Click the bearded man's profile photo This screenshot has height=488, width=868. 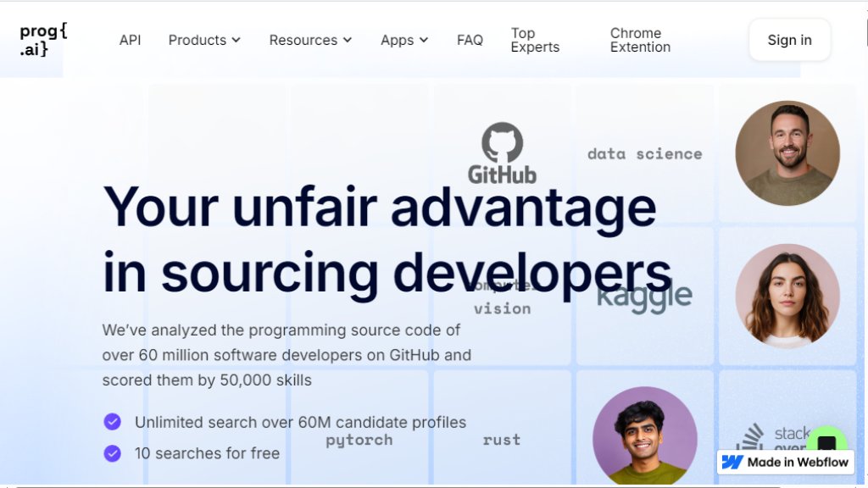(787, 153)
